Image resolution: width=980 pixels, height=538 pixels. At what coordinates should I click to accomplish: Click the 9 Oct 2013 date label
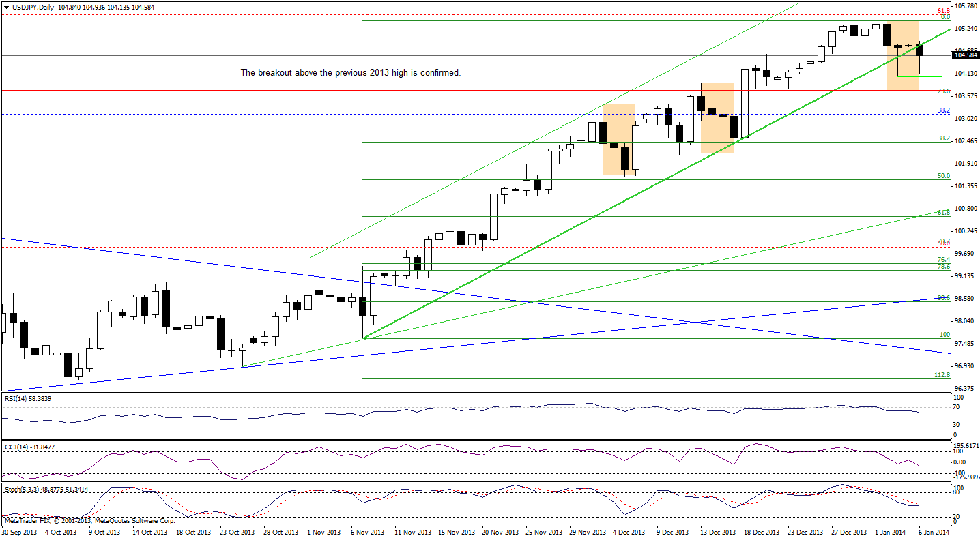(x=105, y=532)
